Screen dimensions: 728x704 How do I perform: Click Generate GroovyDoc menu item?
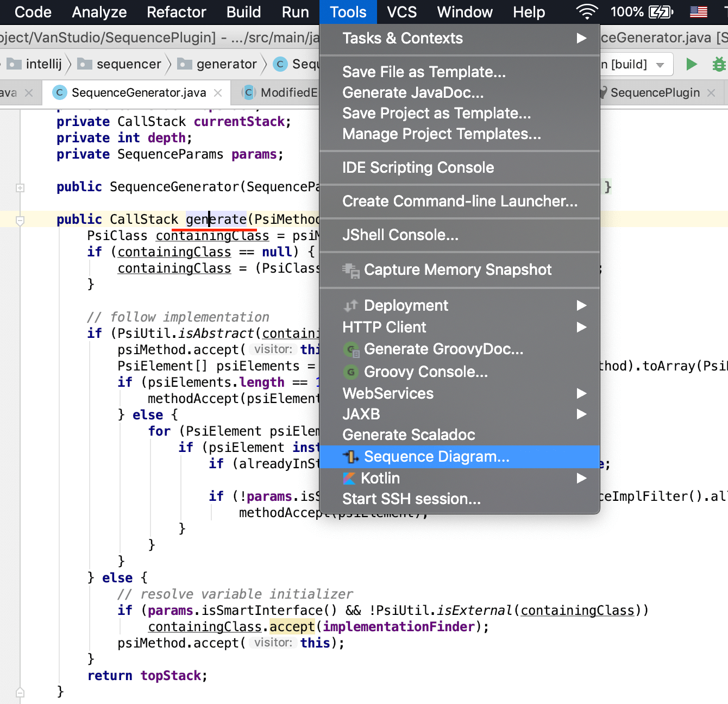[460, 349]
